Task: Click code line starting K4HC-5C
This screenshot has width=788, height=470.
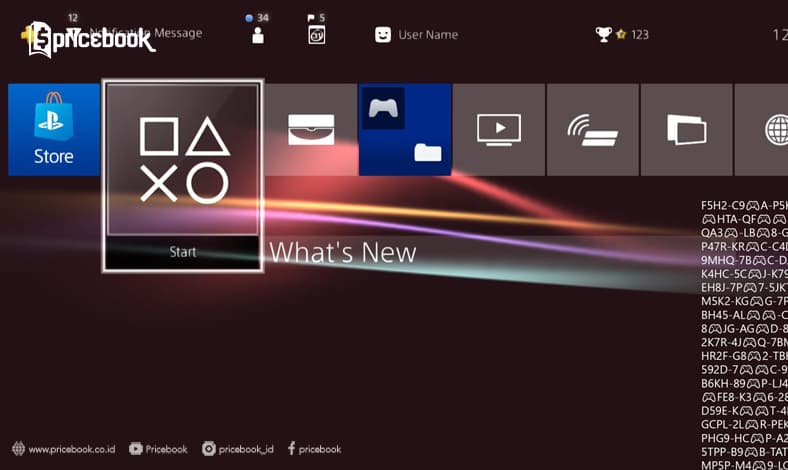Action: [744, 274]
